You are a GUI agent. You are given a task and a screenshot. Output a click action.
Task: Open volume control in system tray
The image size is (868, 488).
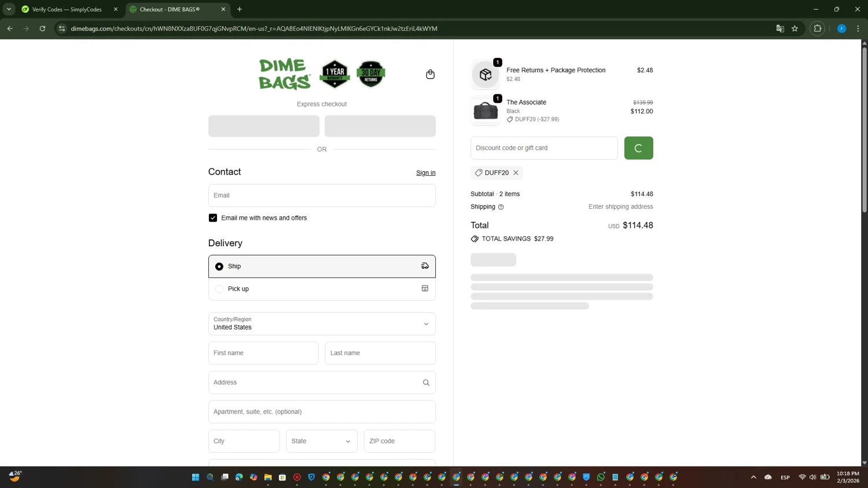[x=812, y=477]
